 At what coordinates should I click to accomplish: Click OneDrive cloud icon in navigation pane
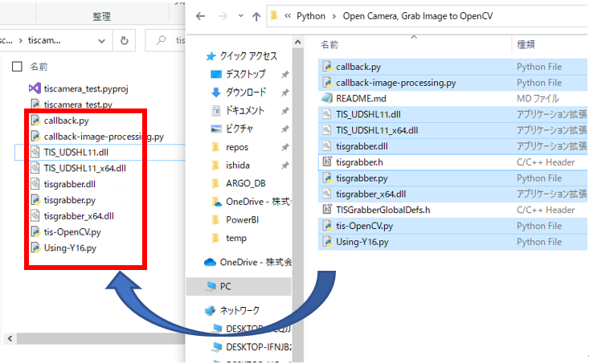210,262
